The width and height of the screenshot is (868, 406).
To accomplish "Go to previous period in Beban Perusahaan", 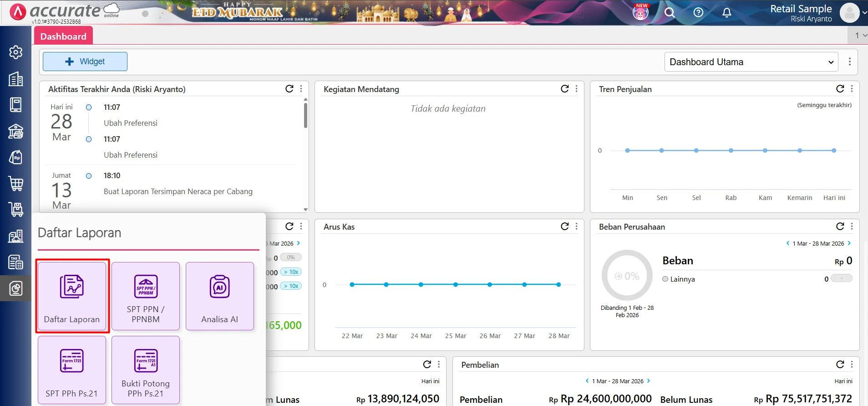I will 788,243.
